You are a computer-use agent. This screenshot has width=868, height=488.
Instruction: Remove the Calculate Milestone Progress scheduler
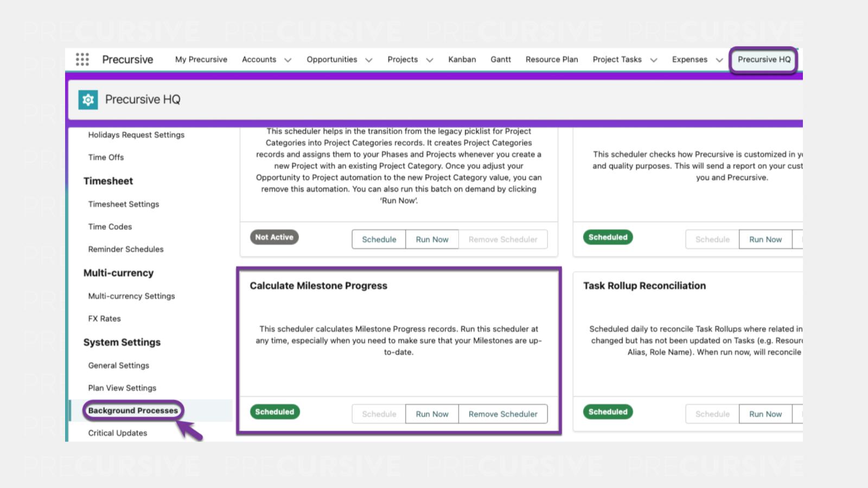(502, 414)
